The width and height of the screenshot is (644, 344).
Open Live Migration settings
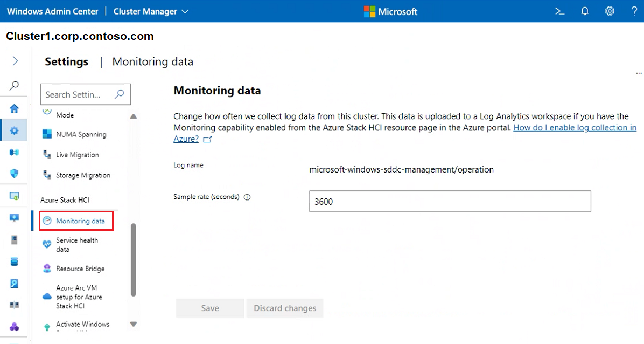[77, 155]
